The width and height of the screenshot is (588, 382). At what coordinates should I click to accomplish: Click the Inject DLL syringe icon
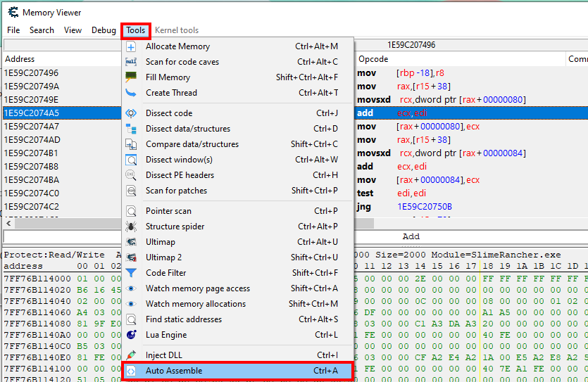click(x=131, y=355)
